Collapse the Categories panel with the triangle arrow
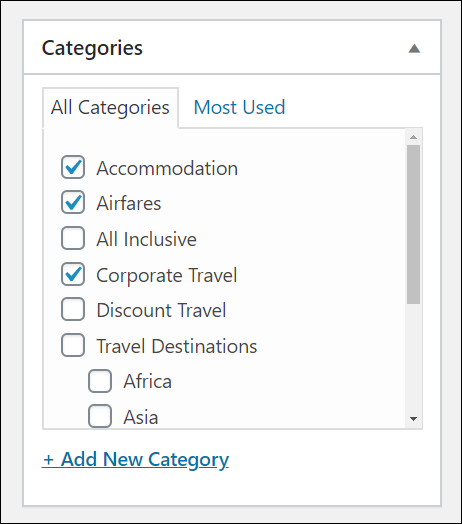Viewport: 462px width, 524px height. point(414,48)
